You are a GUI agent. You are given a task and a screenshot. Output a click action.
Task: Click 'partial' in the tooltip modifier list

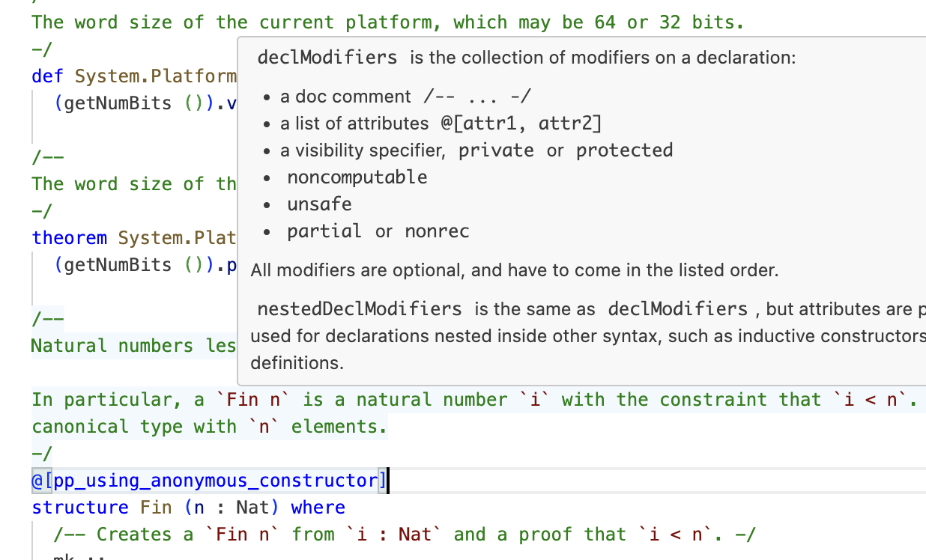(324, 231)
